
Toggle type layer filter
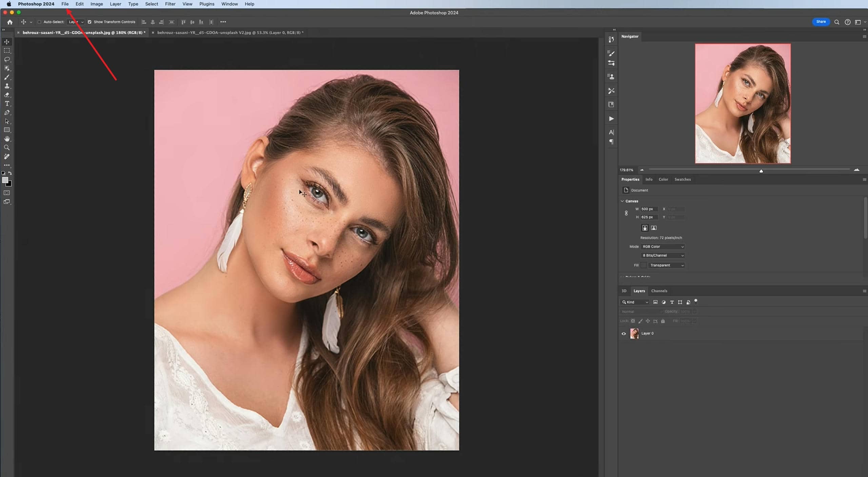click(x=672, y=302)
